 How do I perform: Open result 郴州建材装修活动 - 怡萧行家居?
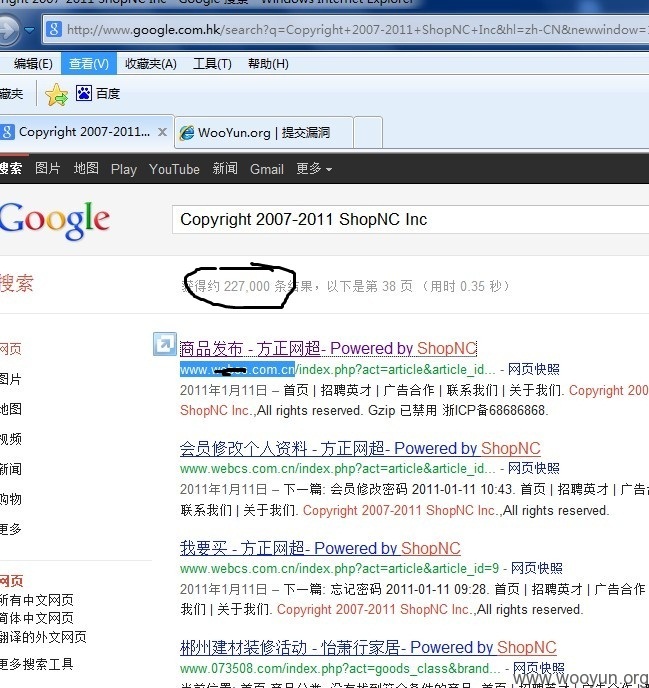point(368,648)
